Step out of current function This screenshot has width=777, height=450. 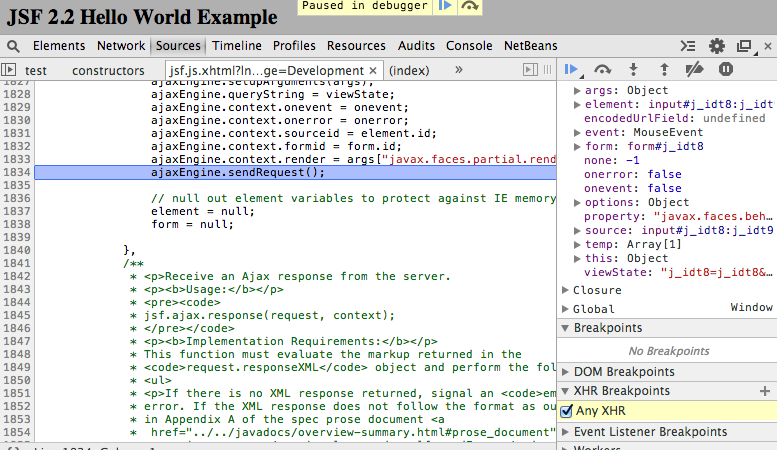(x=664, y=69)
